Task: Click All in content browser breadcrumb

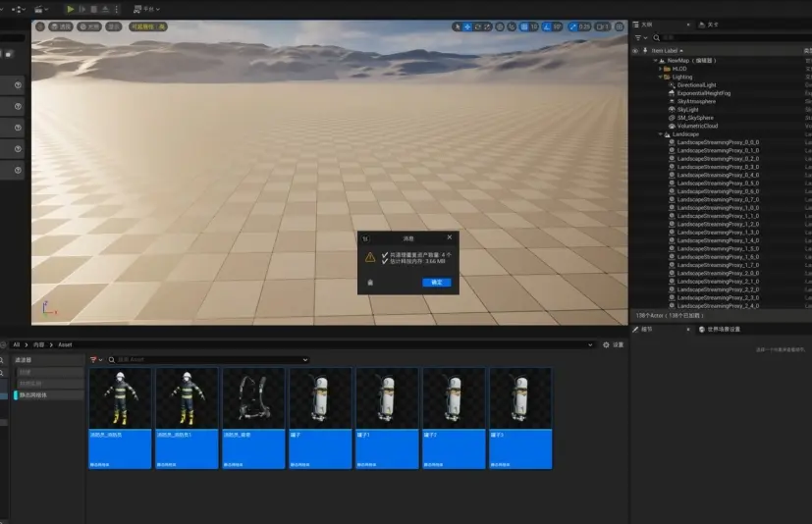Action: tap(17, 344)
